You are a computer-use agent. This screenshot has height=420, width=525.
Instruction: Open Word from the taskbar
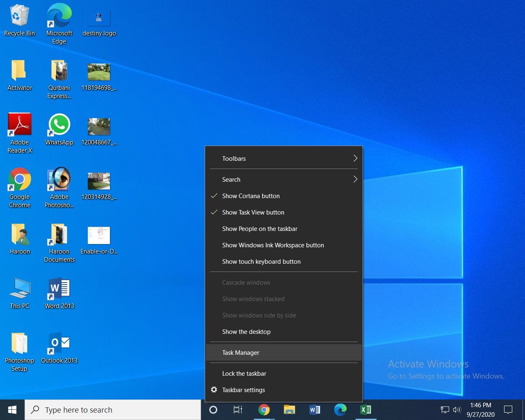315,410
